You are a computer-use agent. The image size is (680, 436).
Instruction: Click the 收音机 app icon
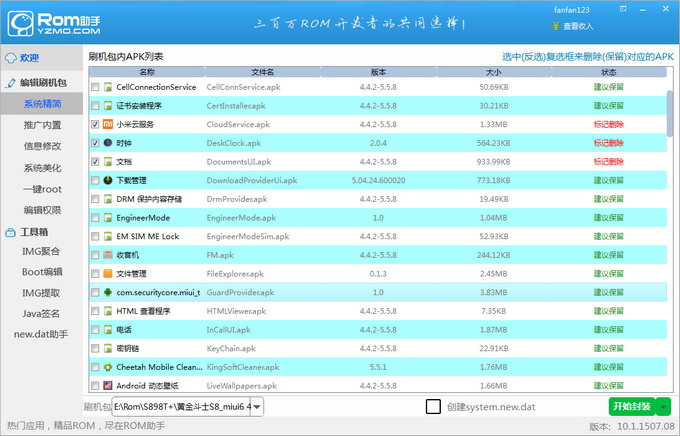click(108, 255)
